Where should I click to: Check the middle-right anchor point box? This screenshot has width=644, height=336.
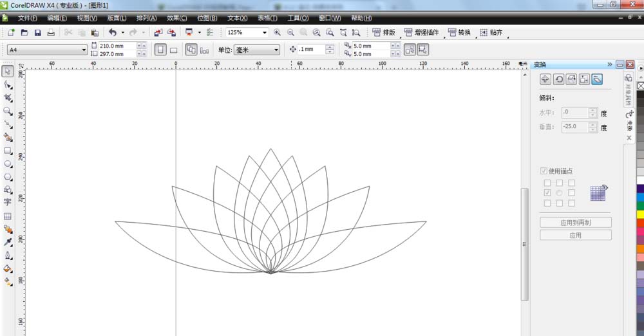pos(571,192)
